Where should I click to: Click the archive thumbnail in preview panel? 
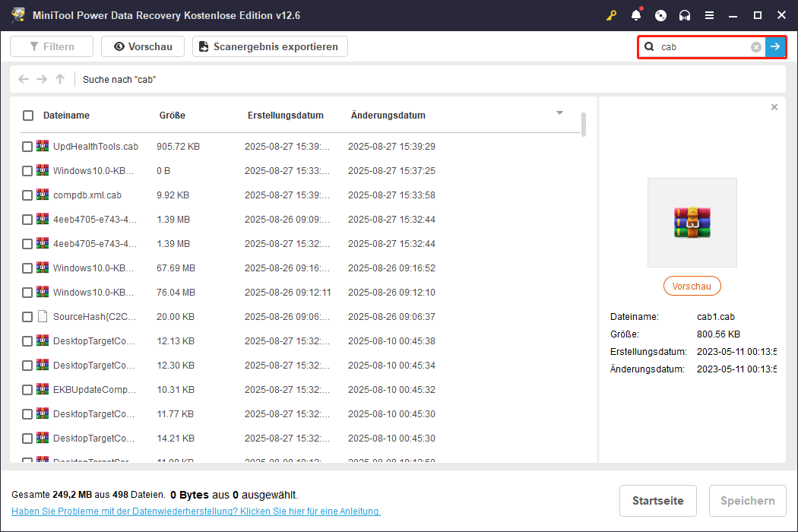[692, 223]
